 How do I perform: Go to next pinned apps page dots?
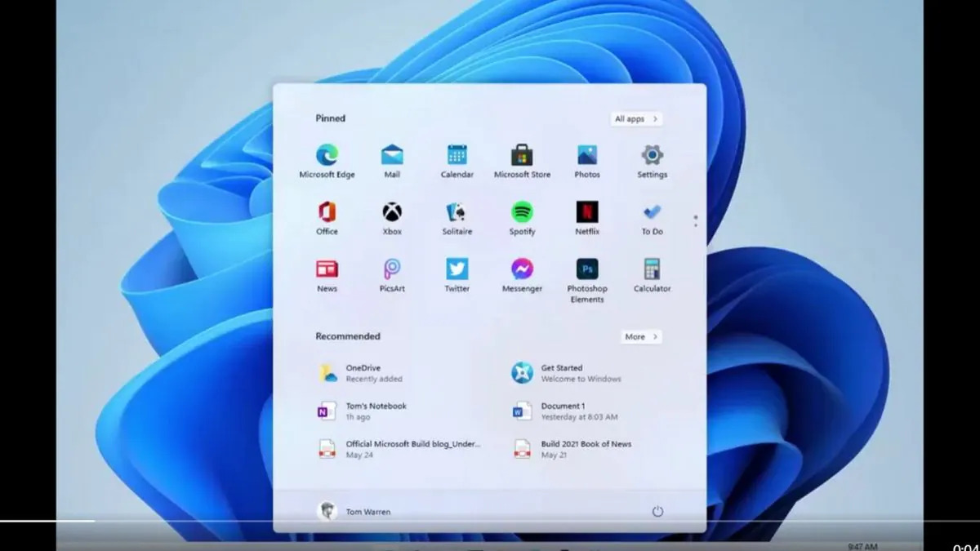point(695,220)
